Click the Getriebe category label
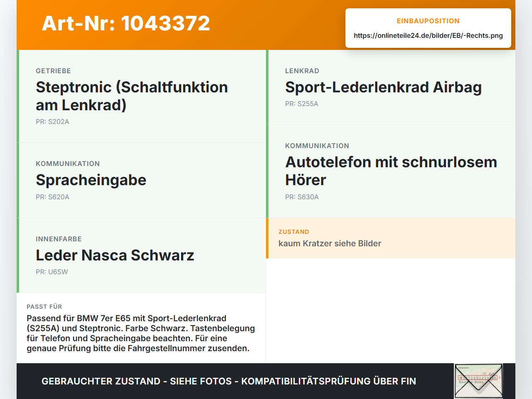 (53, 71)
